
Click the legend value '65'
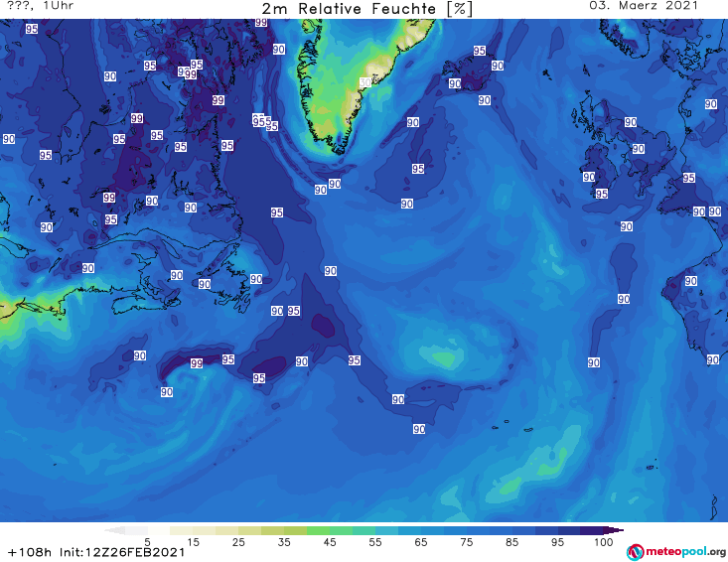pyautogui.click(x=421, y=542)
